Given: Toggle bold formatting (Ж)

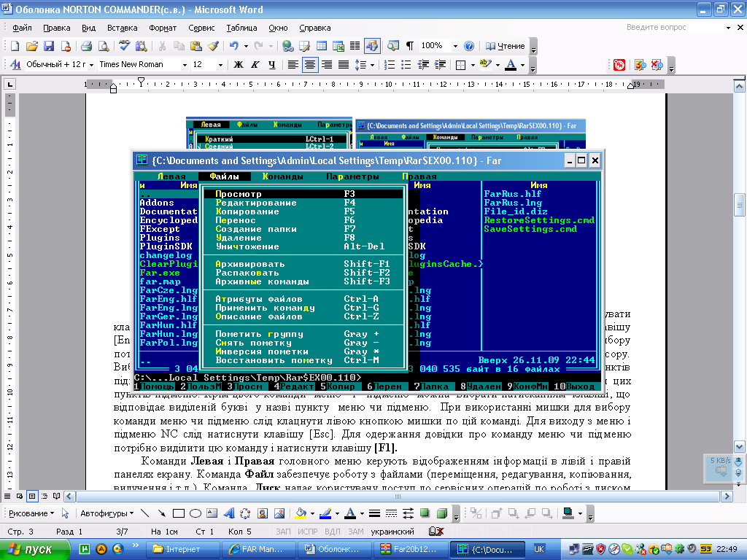Looking at the screenshot, I should click(239, 65).
